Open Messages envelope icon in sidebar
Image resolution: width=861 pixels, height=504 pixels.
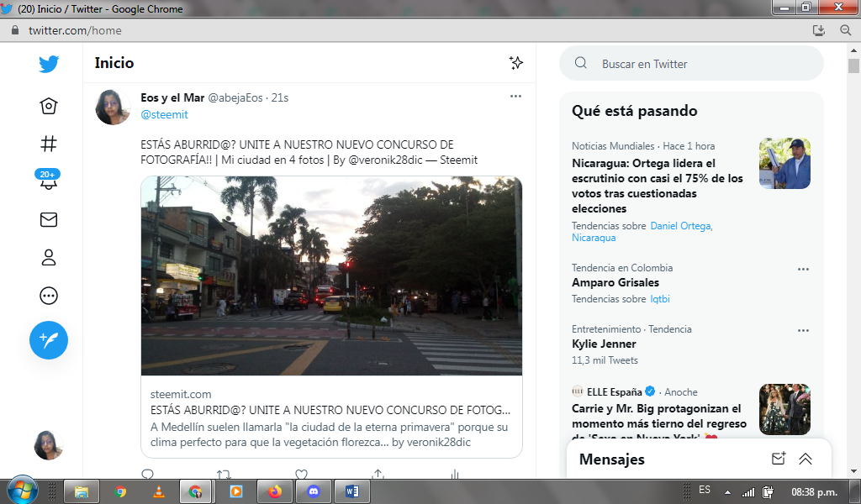48,220
